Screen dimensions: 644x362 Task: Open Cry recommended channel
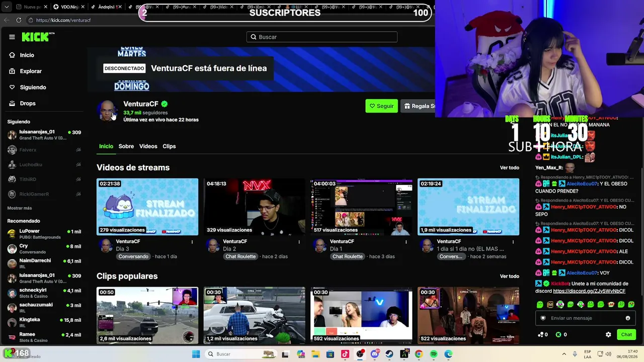pyautogui.click(x=44, y=249)
